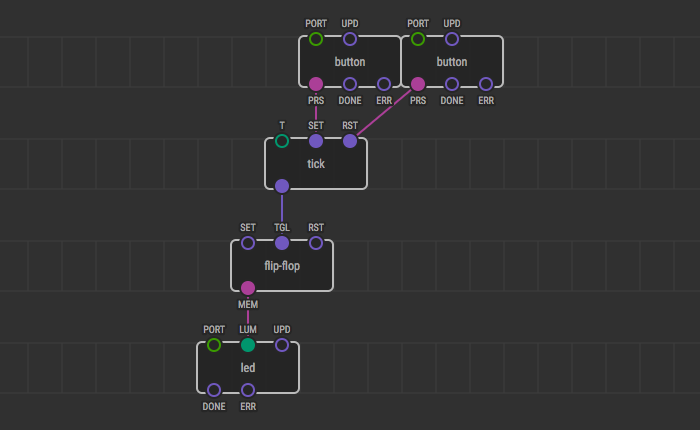Click the MEM output pin of the flip-flop node

click(x=248, y=288)
